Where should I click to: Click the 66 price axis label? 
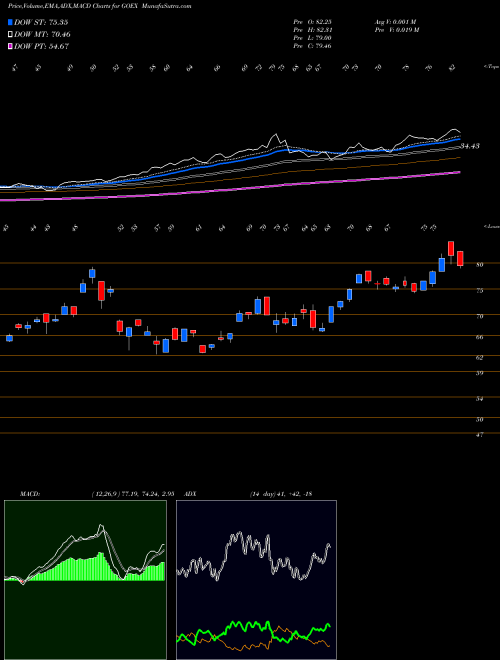[x=480, y=337]
